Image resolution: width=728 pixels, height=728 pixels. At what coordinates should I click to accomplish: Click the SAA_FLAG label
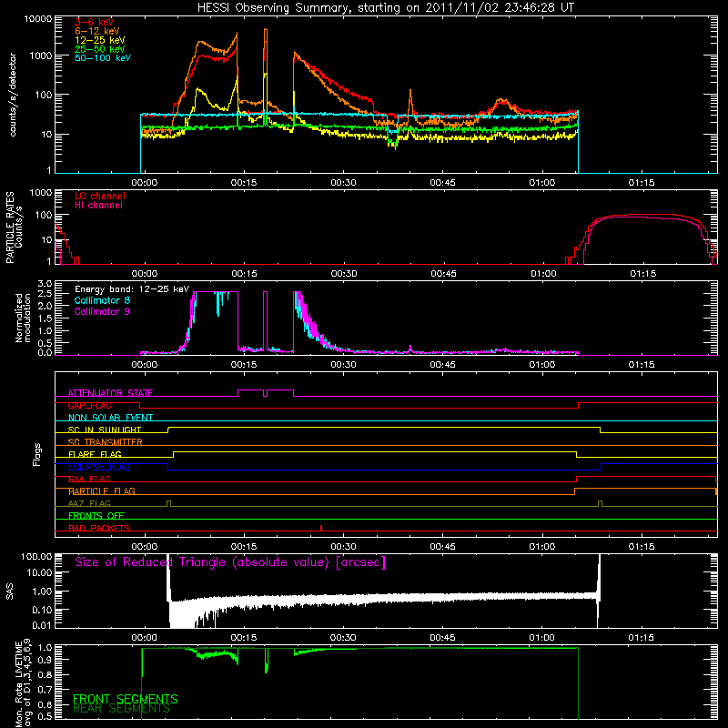pyautogui.click(x=89, y=479)
